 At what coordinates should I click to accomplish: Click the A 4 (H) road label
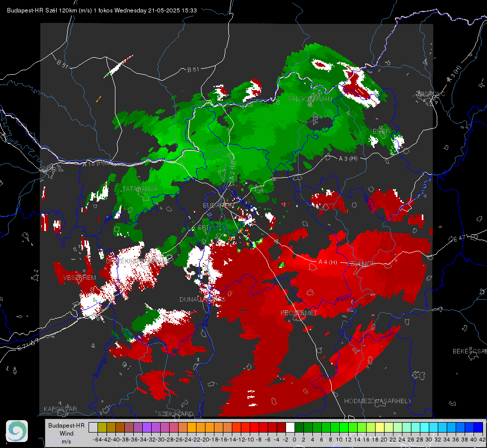328,262
